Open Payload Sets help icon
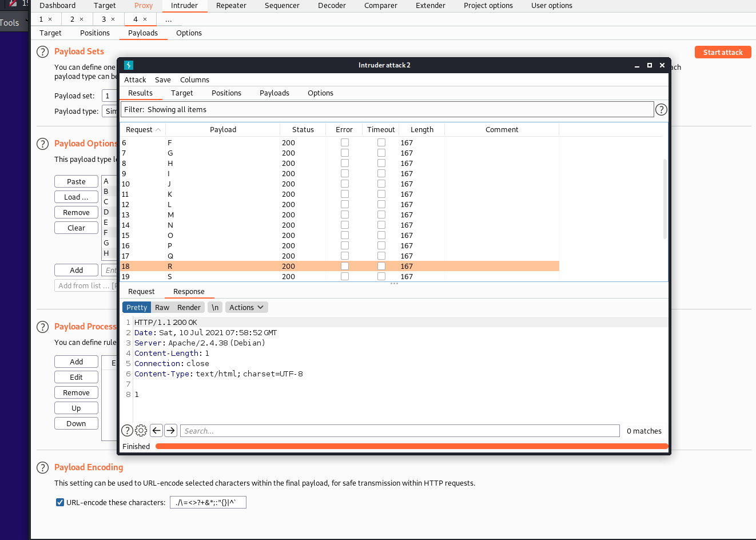 42,51
